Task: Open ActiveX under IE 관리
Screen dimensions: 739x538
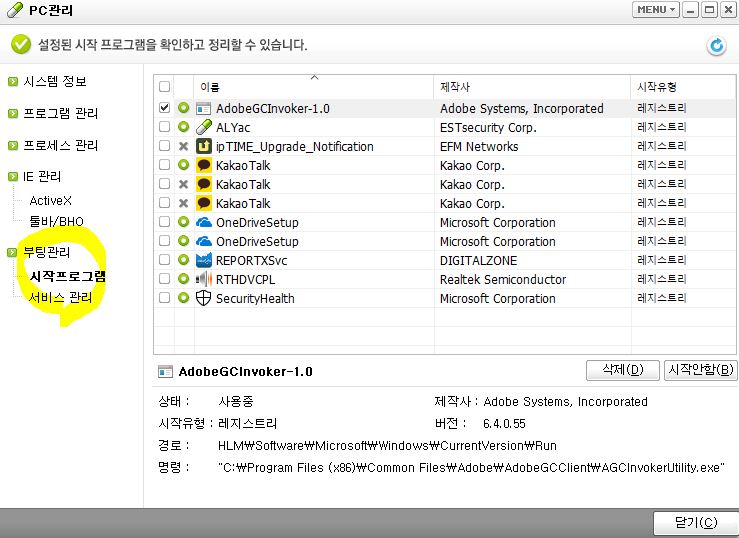Action: [x=50, y=201]
